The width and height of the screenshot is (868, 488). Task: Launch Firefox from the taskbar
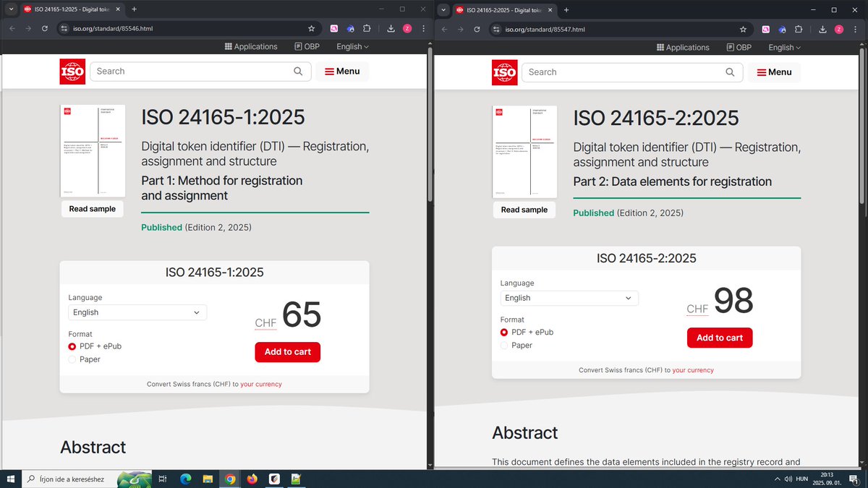click(252, 479)
